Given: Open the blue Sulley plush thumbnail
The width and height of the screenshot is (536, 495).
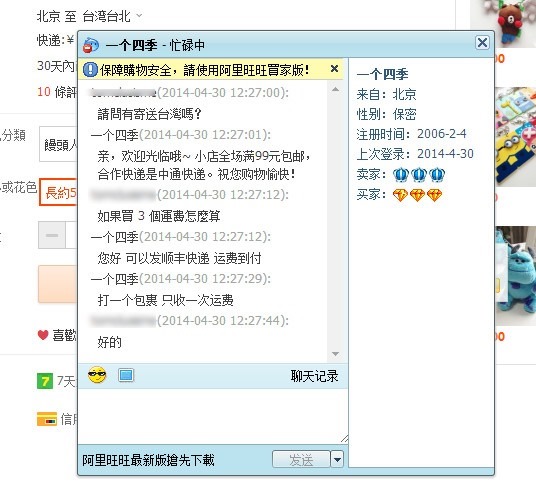Looking at the screenshot, I should point(515,275).
